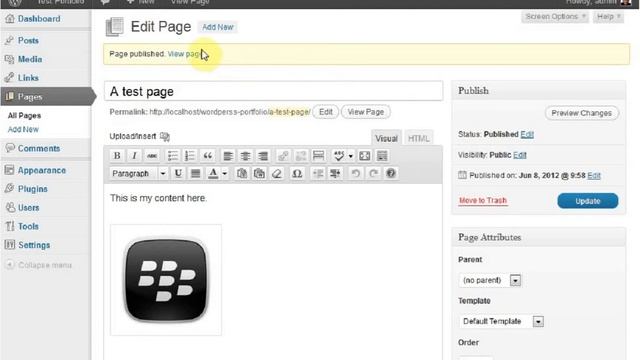This screenshot has width=640, height=360.
Task: Click the blue Update button
Action: [x=588, y=201]
